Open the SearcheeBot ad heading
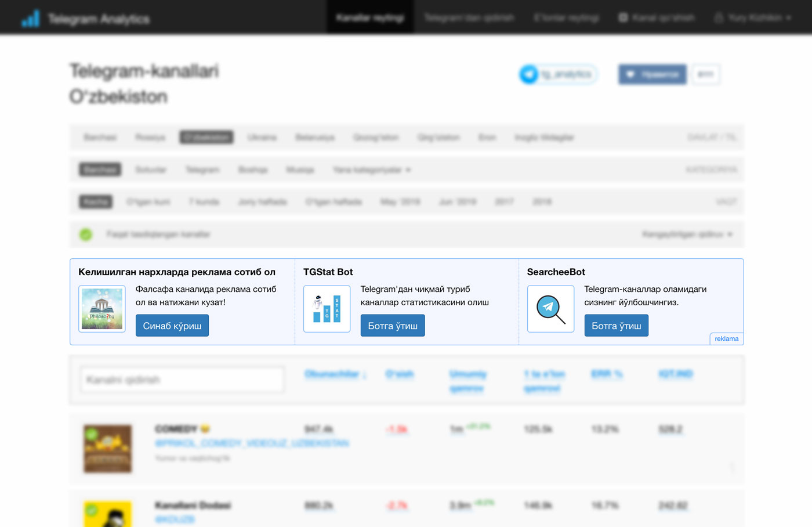Image resolution: width=812 pixels, height=527 pixels. pos(556,272)
